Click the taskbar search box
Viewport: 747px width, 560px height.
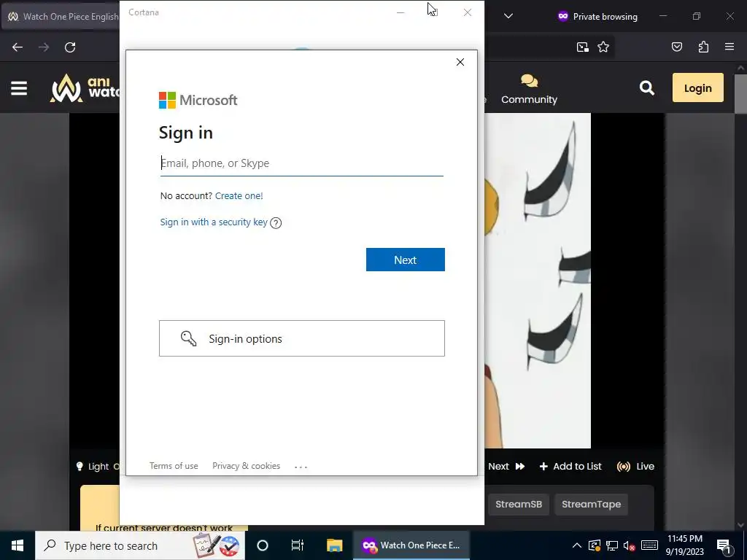coord(140,545)
